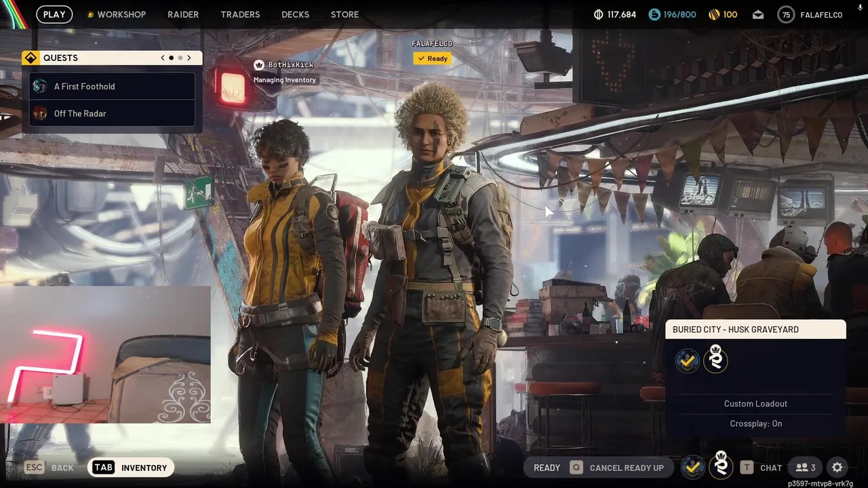Click the yellow Quests diamond icon
The height and width of the screenshot is (488, 868).
[29, 58]
